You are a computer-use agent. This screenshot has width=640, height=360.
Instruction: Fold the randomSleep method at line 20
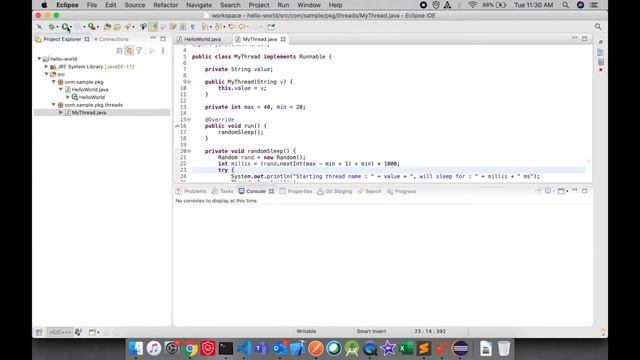[x=189, y=151]
